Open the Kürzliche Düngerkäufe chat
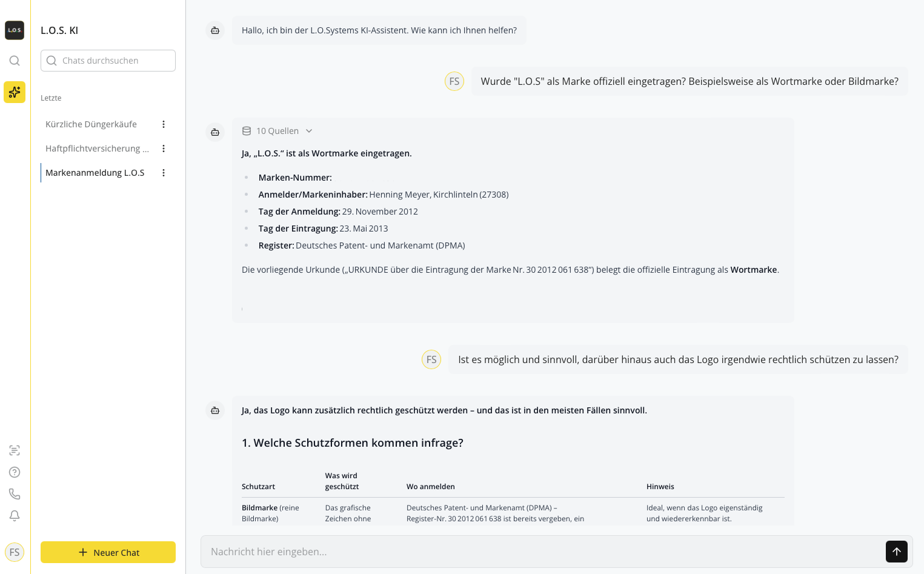This screenshot has height=574, width=924. (91, 124)
